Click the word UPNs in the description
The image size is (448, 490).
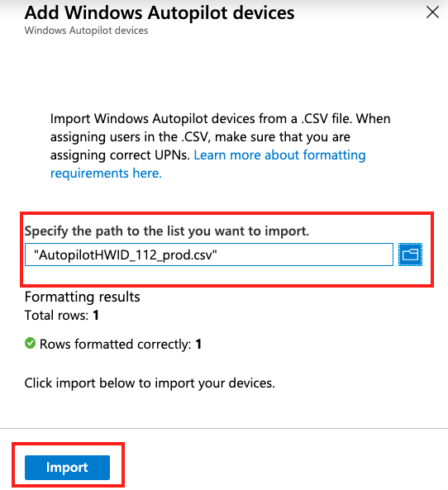pos(172,155)
